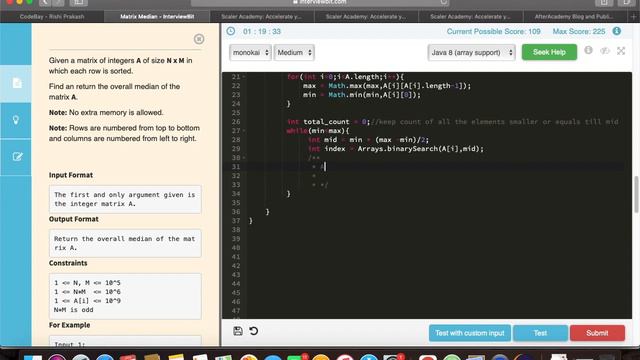This screenshot has height=360, width=640.
Task: Switch to the AfterAcademy Blog tab
Action: coord(575,17)
